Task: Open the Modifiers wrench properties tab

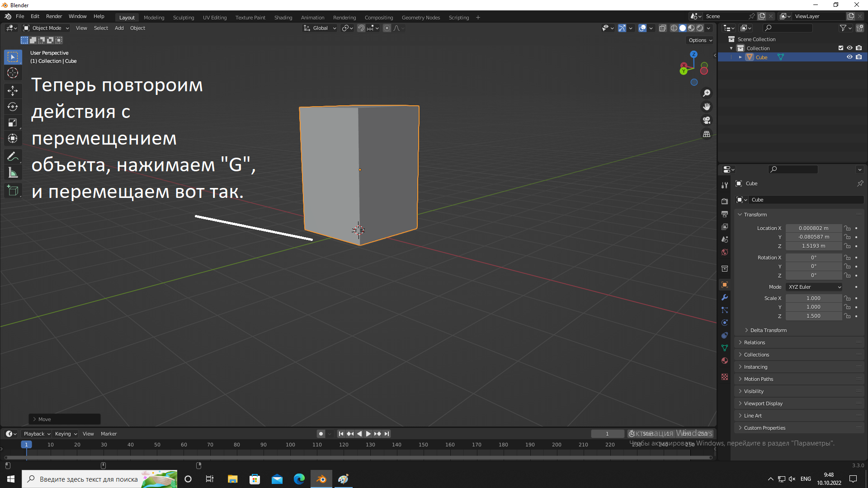Action: pos(725,297)
